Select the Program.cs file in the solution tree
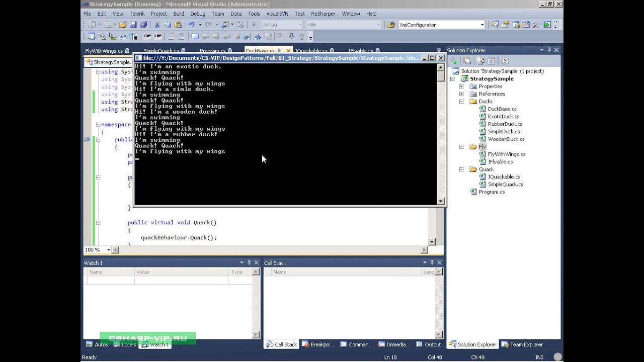644x362 pixels. 491,192
